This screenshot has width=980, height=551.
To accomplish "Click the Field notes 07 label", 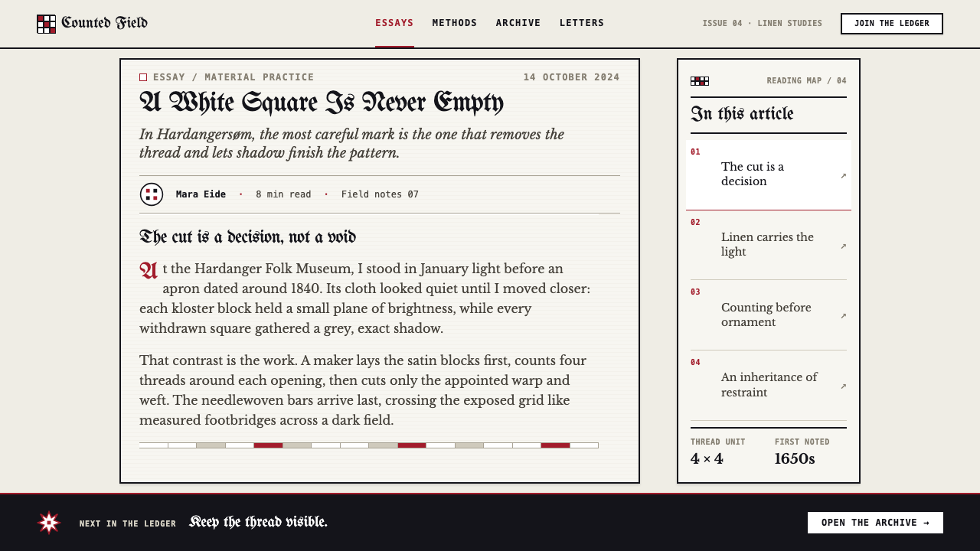I will pyautogui.click(x=380, y=194).
